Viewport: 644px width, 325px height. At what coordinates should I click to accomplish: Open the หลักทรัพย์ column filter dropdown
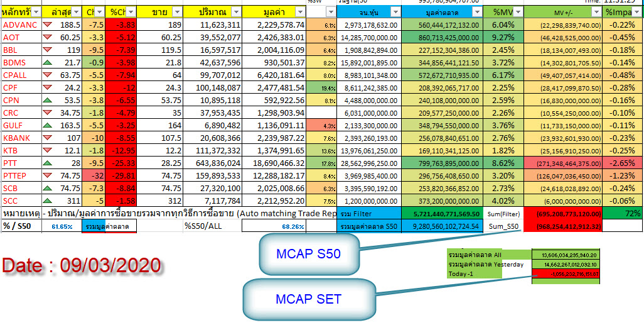point(36,12)
